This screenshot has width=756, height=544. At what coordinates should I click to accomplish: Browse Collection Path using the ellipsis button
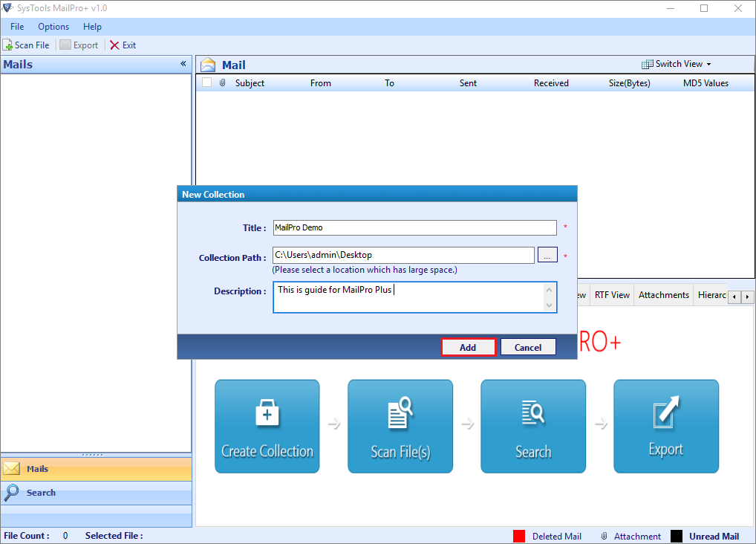(547, 254)
